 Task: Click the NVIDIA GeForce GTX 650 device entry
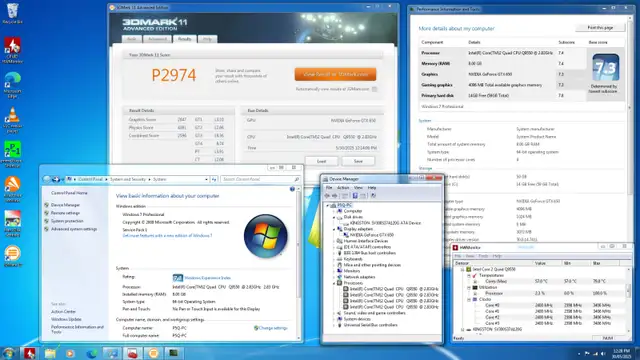[371, 235]
